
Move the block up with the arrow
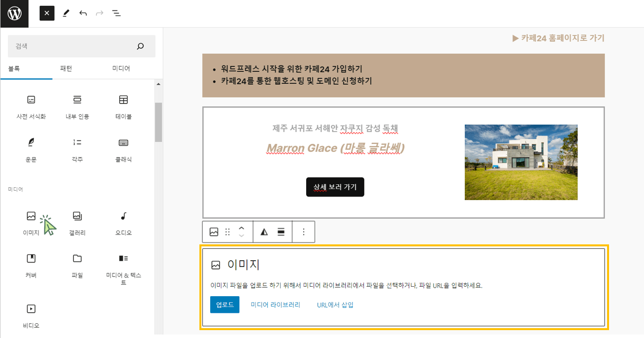(241, 228)
